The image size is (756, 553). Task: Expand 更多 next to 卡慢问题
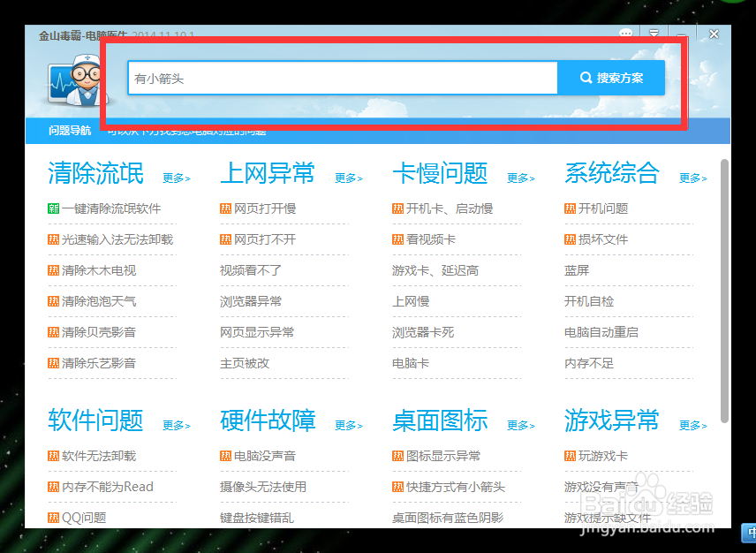pyautogui.click(x=521, y=178)
